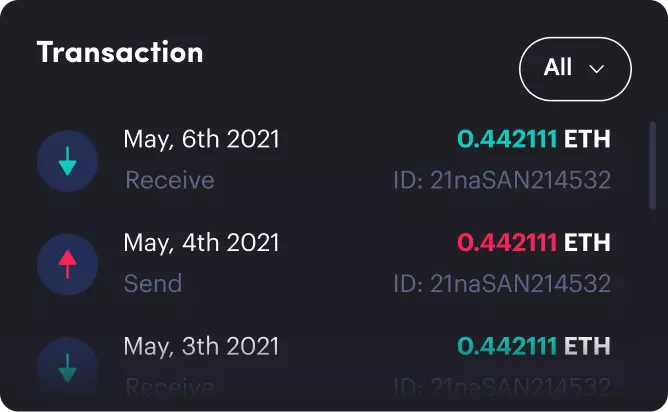Click the receive arrow icon for May 3th
The width and height of the screenshot is (668, 412).
[x=67, y=367]
